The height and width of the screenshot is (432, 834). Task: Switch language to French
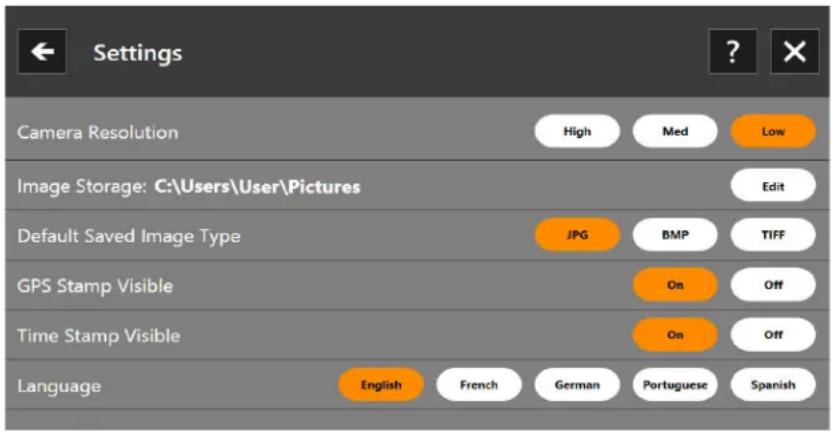(x=479, y=385)
